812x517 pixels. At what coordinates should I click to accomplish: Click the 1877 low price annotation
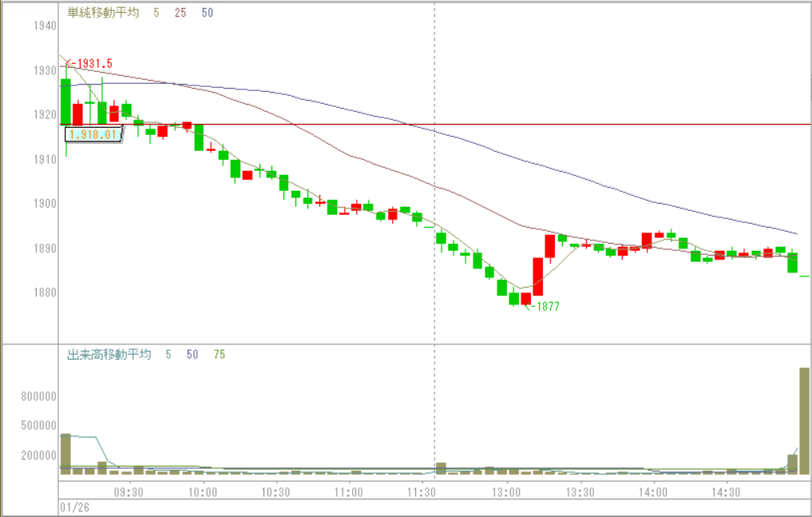click(543, 307)
